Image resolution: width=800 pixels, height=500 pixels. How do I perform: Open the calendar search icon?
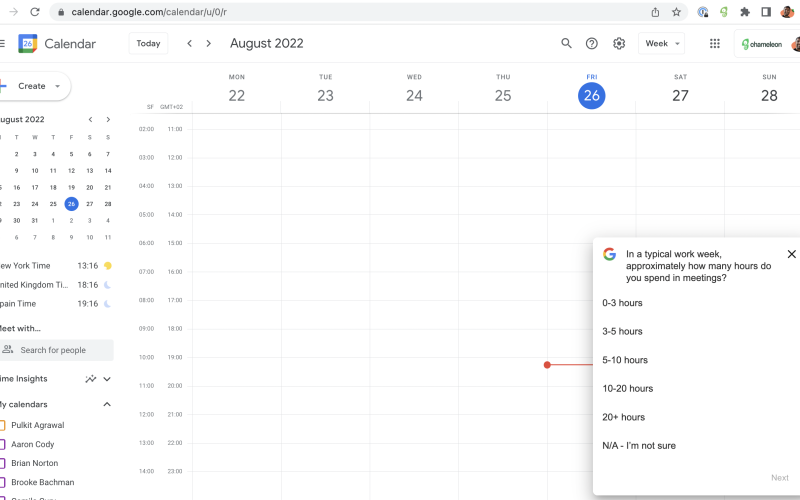coord(566,44)
